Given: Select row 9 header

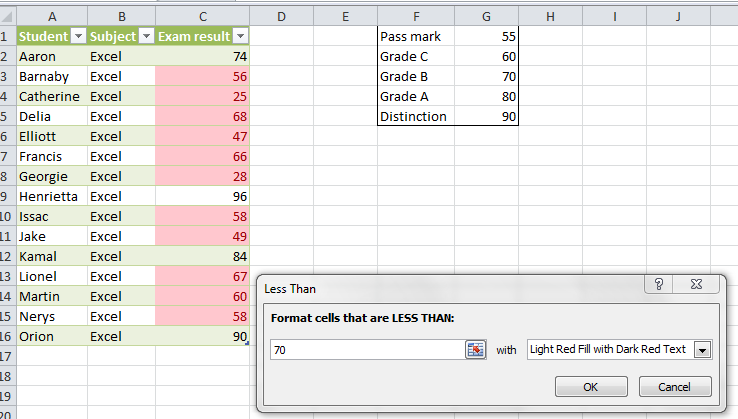Looking at the screenshot, I should (6, 196).
